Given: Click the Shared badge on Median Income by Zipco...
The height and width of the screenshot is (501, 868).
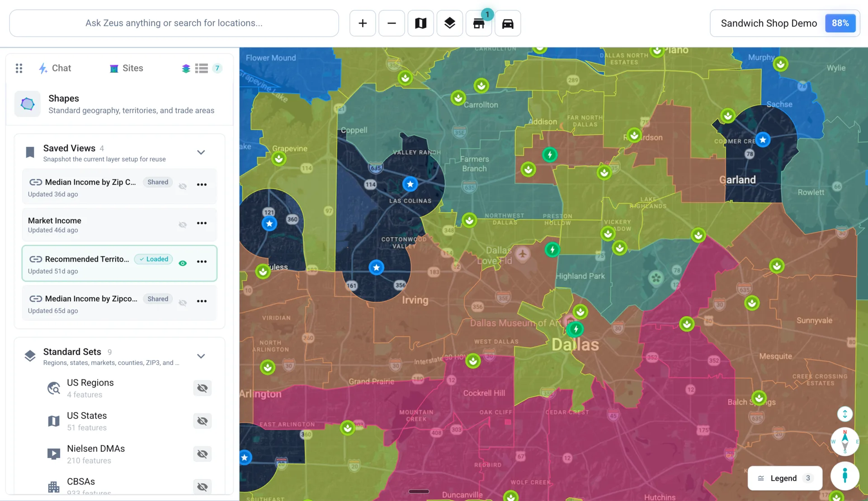Looking at the screenshot, I should 158,299.
